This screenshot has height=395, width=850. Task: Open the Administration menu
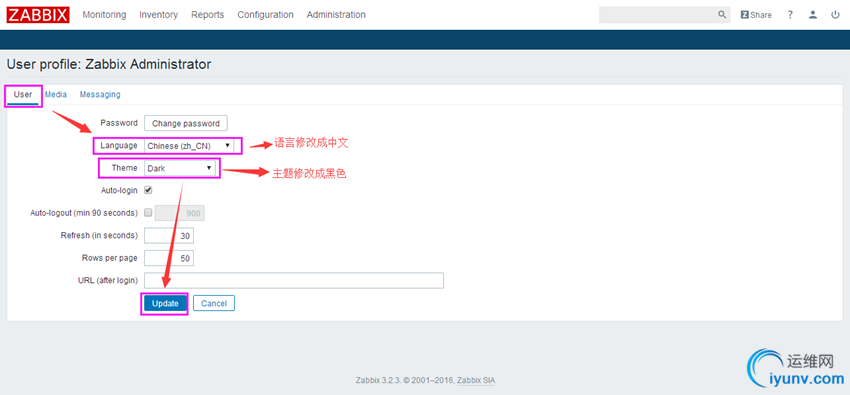point(336,15)
